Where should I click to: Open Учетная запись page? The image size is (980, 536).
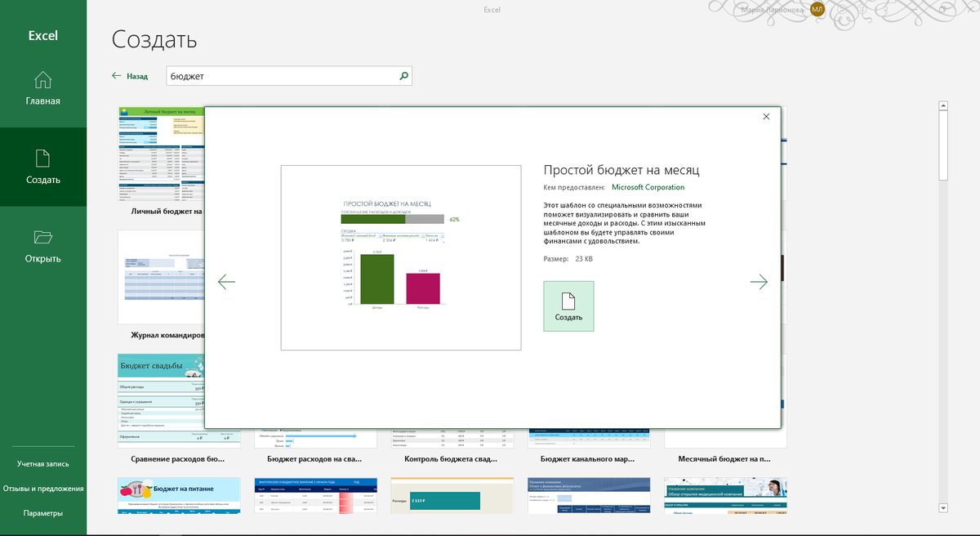[x=43, y=463]
